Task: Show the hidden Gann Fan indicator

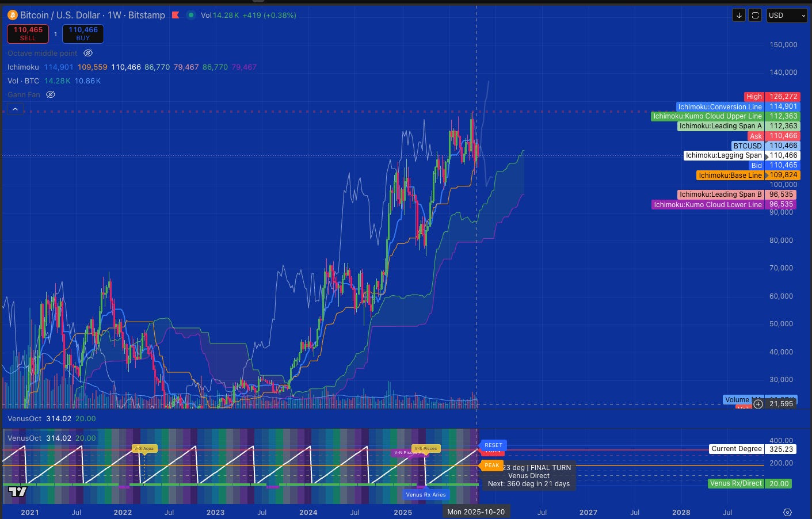Action: coord(51,94)
